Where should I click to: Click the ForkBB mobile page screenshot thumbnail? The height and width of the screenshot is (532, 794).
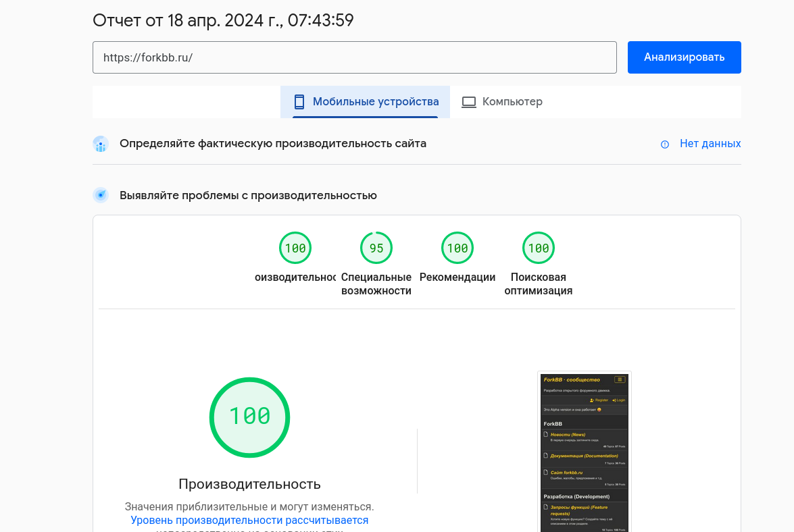tap(585, 452)
